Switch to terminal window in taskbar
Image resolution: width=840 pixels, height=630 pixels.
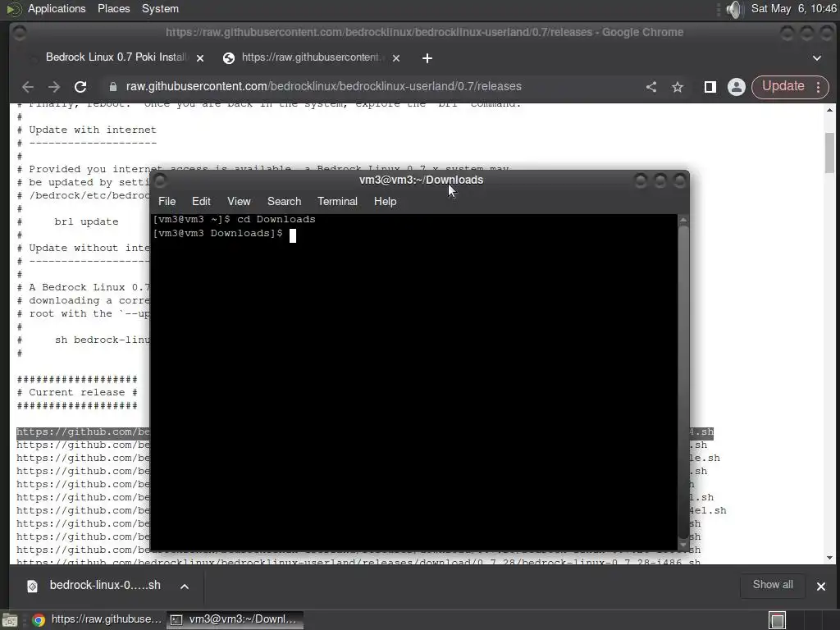coord(235,619)
